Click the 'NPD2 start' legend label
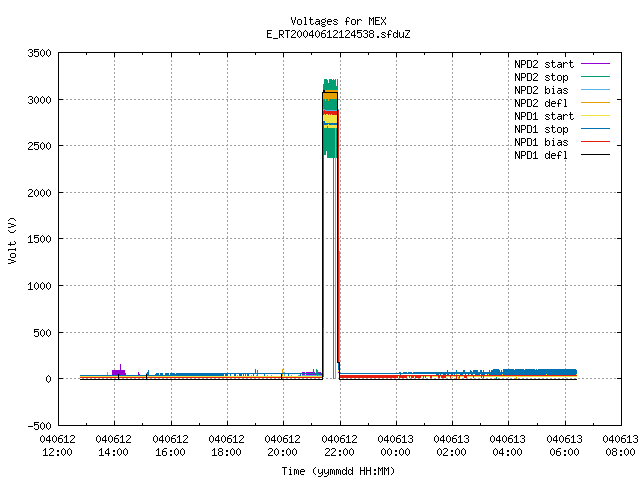 click(544, 64)
